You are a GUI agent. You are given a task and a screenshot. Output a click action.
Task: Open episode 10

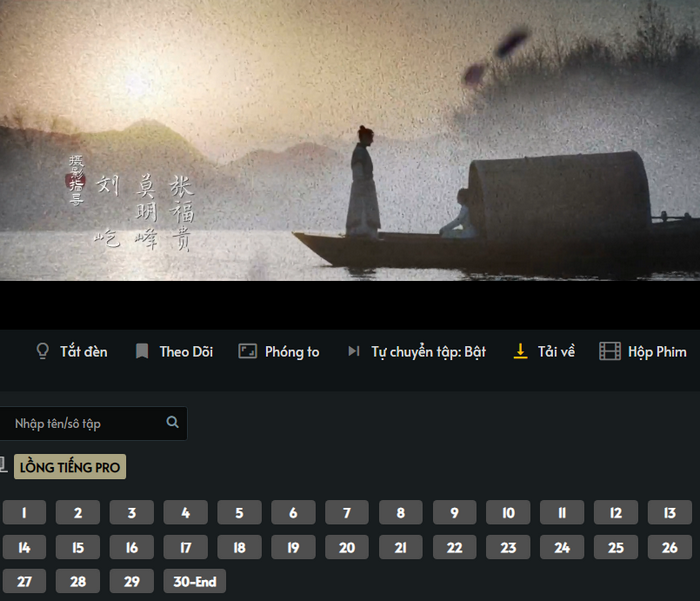(508, 513)
